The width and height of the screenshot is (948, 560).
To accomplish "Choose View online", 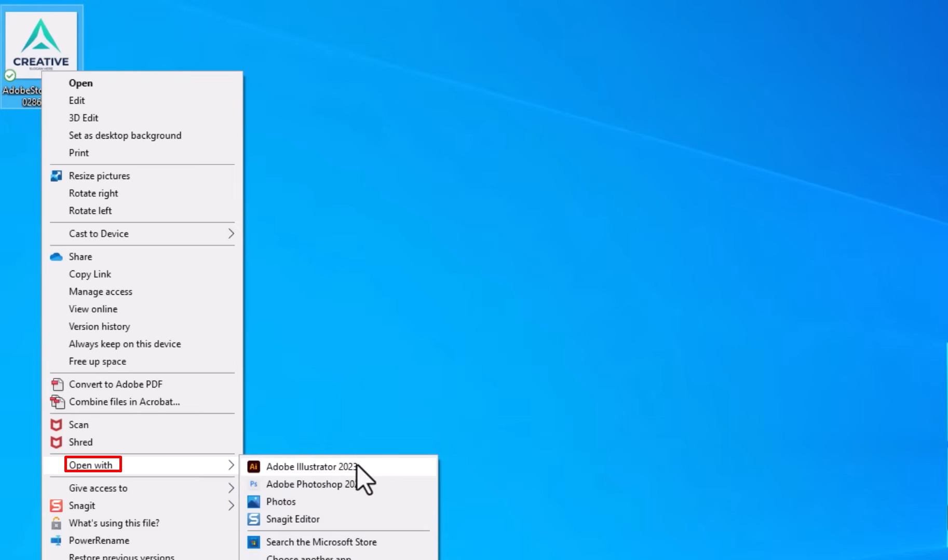I will [93, 309].
